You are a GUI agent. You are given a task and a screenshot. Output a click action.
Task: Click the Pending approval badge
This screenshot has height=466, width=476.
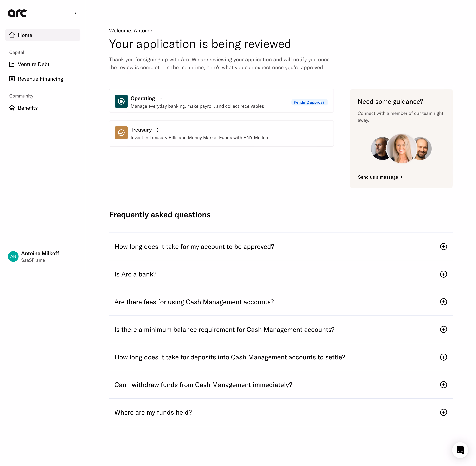[309, 102]
